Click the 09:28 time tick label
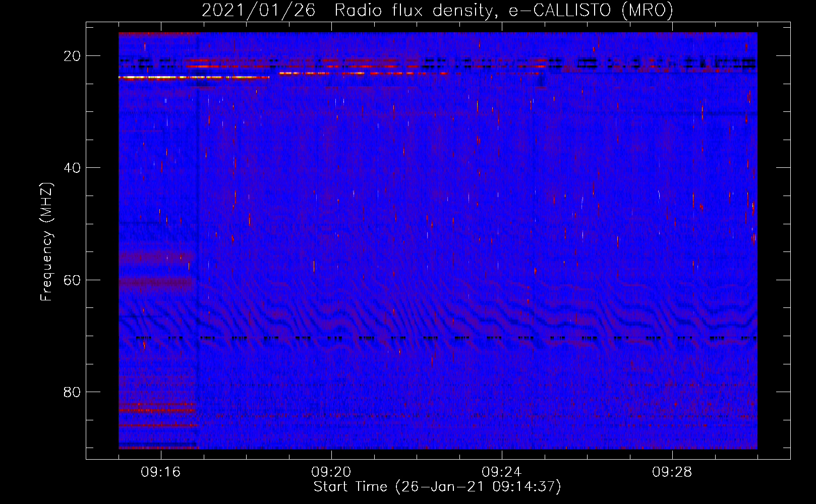Image resolution: width=816 pixels, height=504 pixels. pos(672,472)
